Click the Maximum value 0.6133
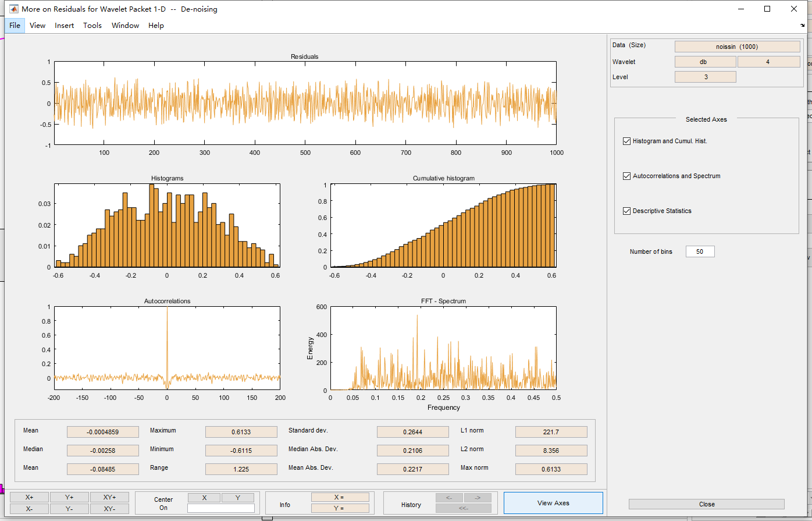Viewport: 812px width, 521px height. coord(241,432)
